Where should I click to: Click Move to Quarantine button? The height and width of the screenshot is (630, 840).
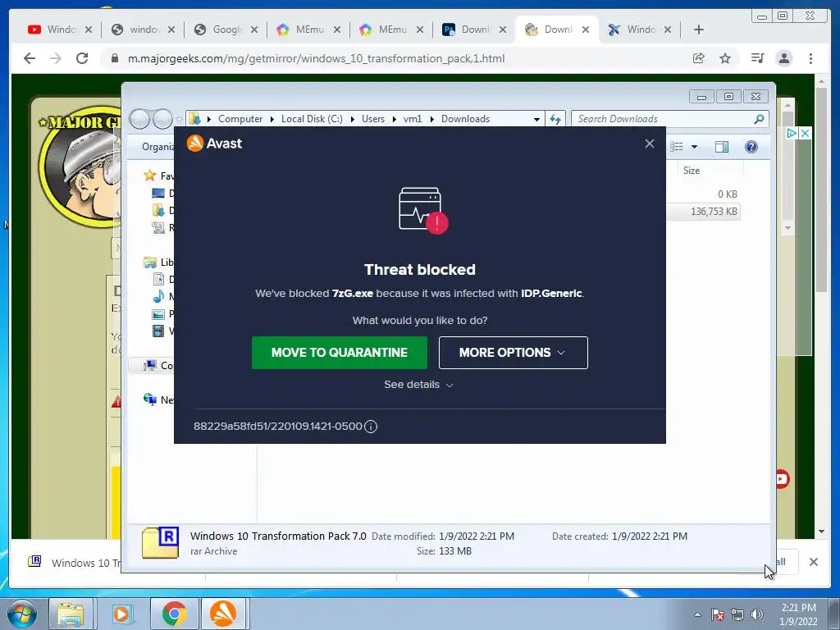pyautogui.click(x=339, y=353)
